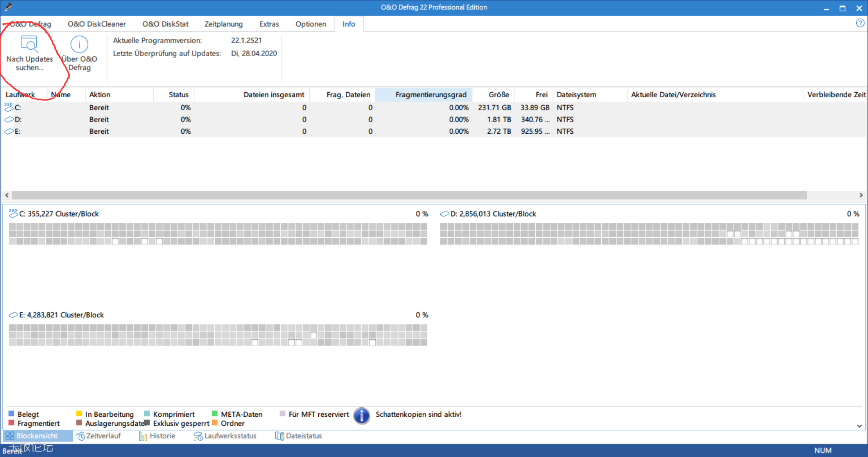
Task: Click the help question mark icon
Action: coord(860,23)
